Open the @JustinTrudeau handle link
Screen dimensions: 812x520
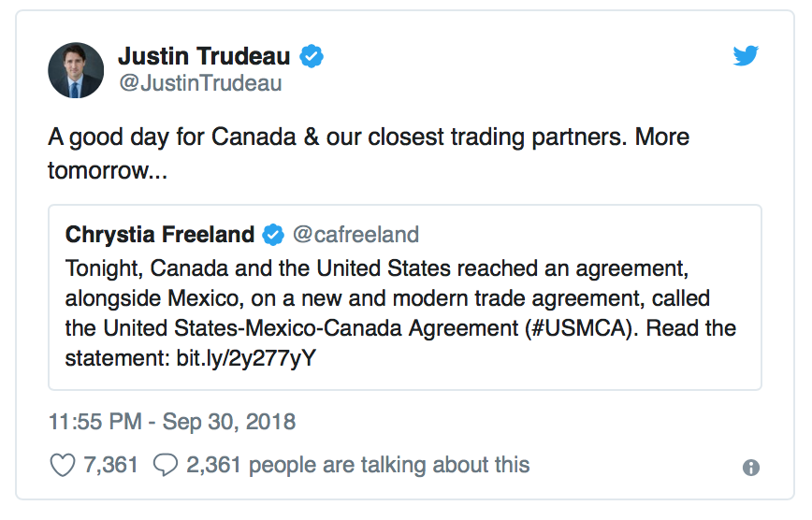(x=200, y=83)
